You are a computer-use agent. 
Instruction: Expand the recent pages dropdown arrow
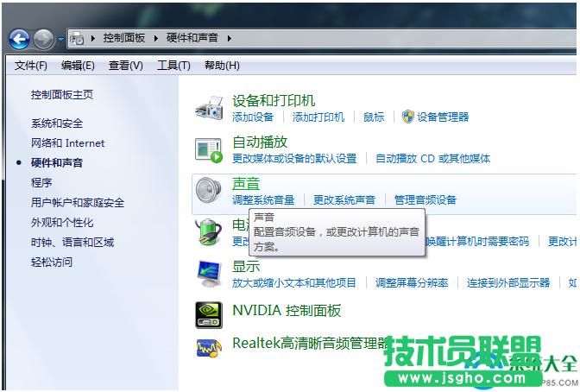[60, 40]
